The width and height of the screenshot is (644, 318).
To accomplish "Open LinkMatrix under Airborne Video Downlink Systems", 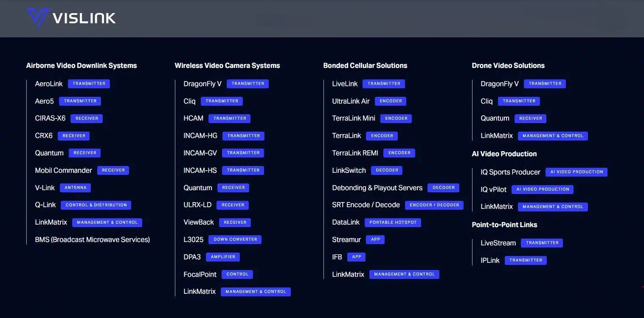I will point(51,222).
